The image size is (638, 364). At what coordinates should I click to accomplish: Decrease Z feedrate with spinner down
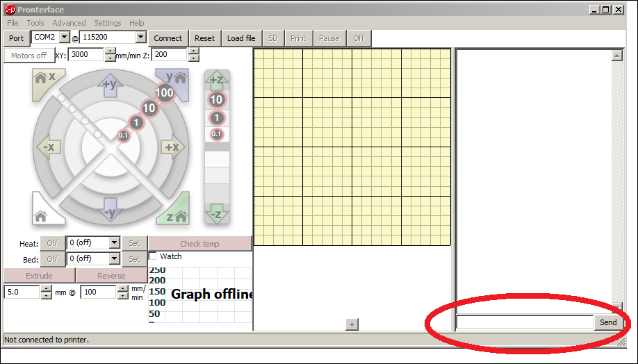coord(194,58)
